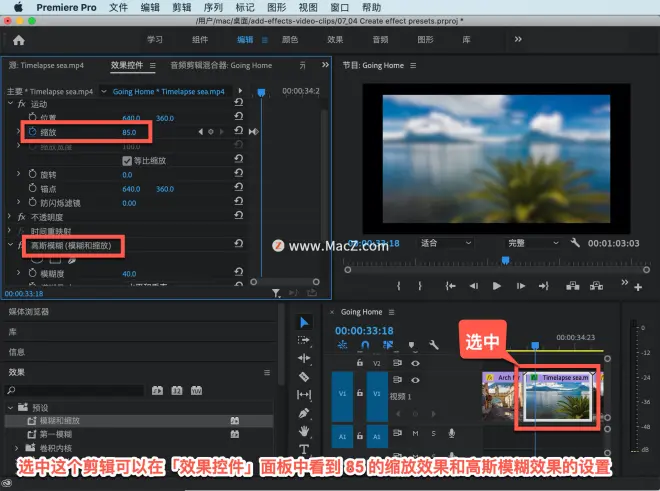Open the master clip dropdown arrow
The width and height of the screenshot is (660, 491).
pos(104,91)
